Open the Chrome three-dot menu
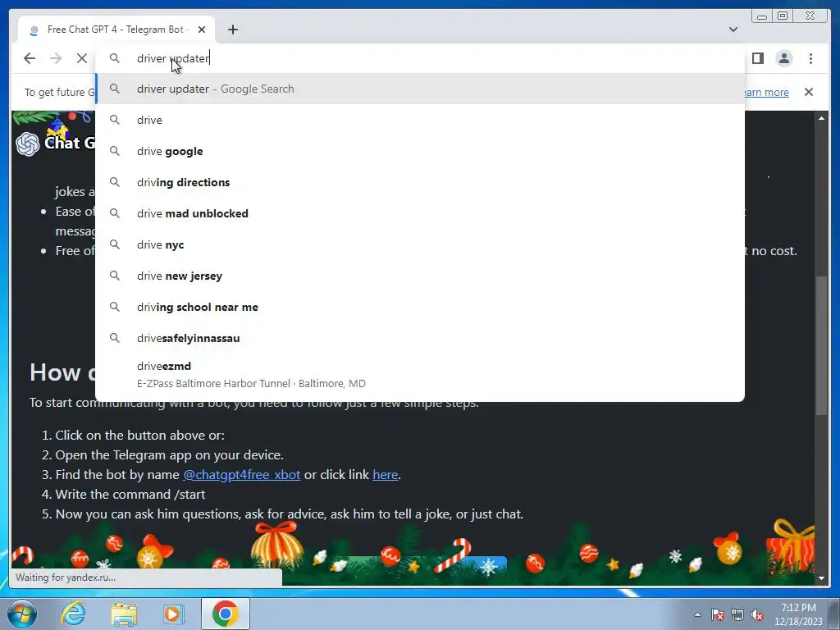The image size is (840, 630). click(810, 58)
